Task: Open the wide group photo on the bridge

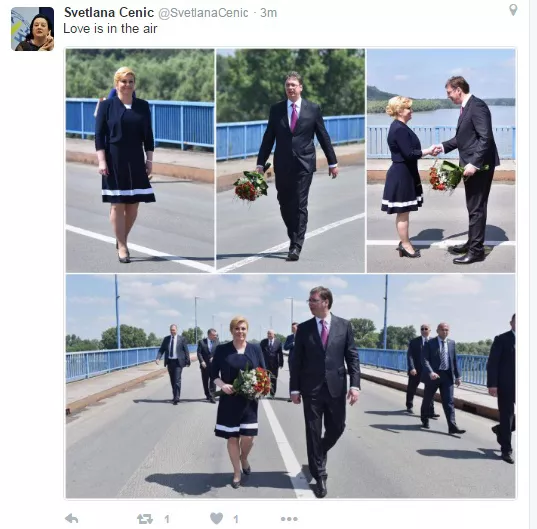Action: pos(290,386)
